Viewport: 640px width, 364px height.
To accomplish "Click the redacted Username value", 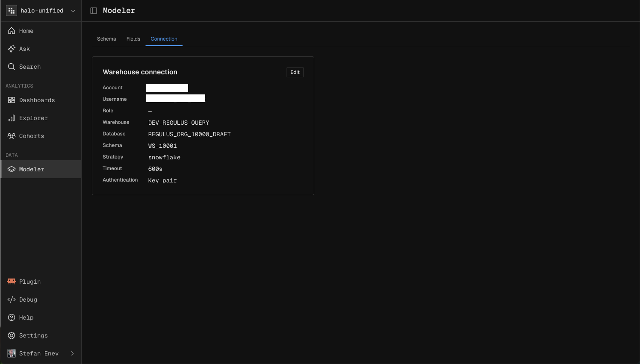I will 176,98.
